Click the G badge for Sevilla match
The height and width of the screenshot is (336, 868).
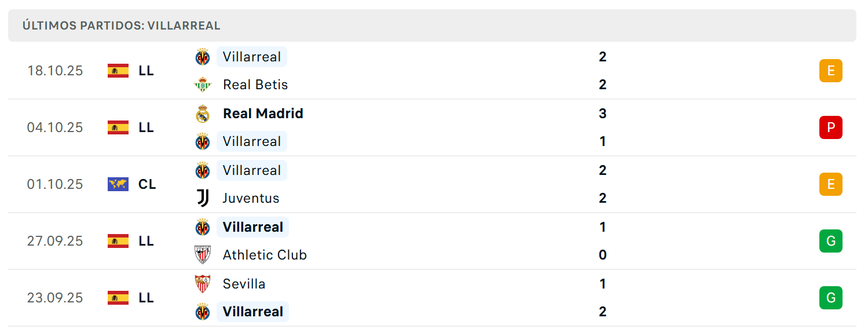point(831,298)
